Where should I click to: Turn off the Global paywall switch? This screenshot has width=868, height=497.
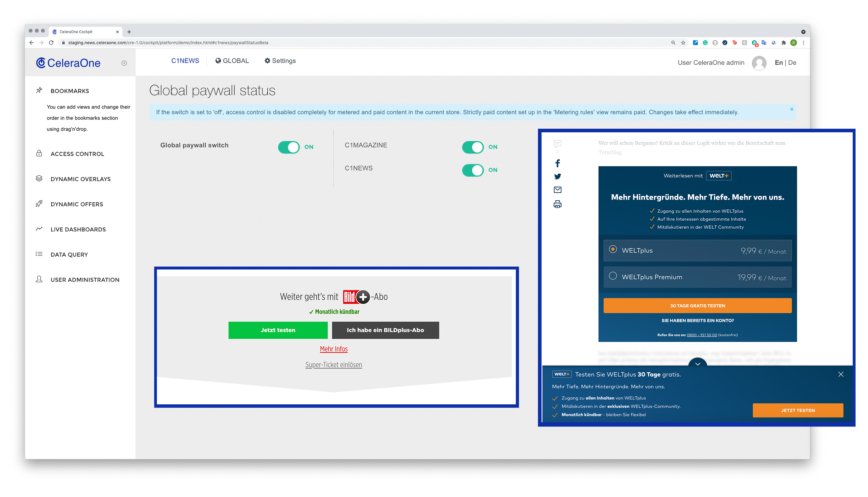click(289, 147)
